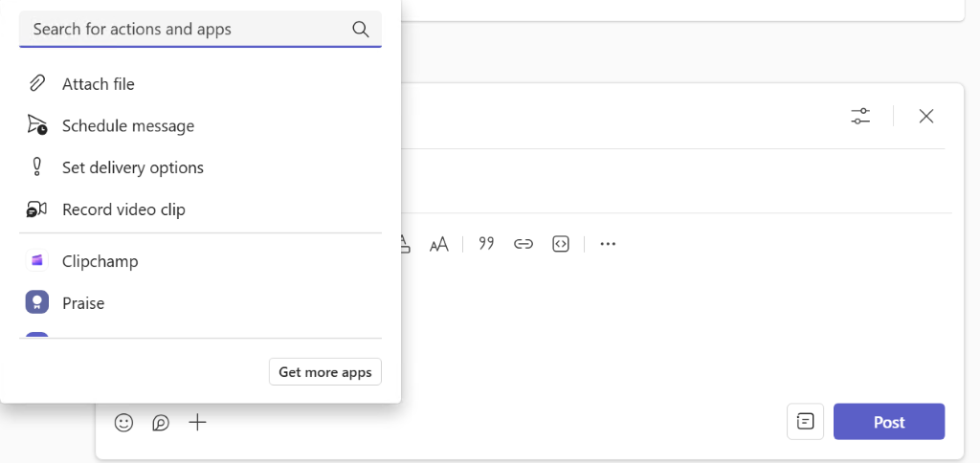The width and height of the screenshot is (980, 463).
Task: Open the post settings sliders icon
Action: [860, 116]
